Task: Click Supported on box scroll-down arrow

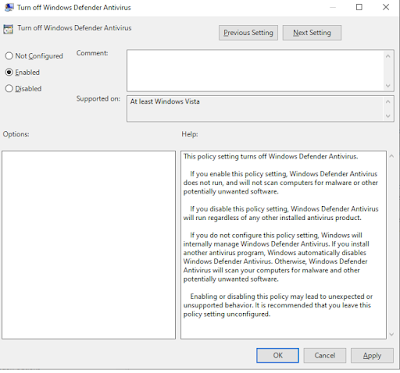Action: tap(388, 116)
